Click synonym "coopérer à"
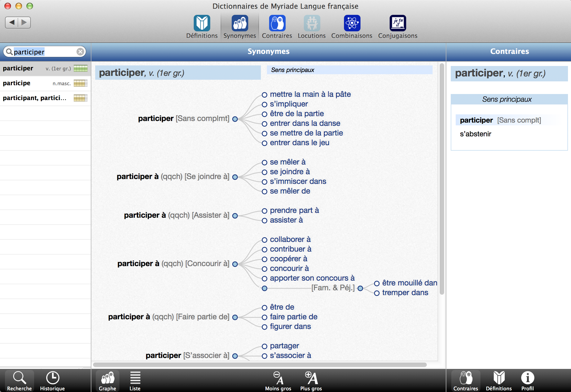This screenshot has height=392, width=571. [x=289, y=259]
